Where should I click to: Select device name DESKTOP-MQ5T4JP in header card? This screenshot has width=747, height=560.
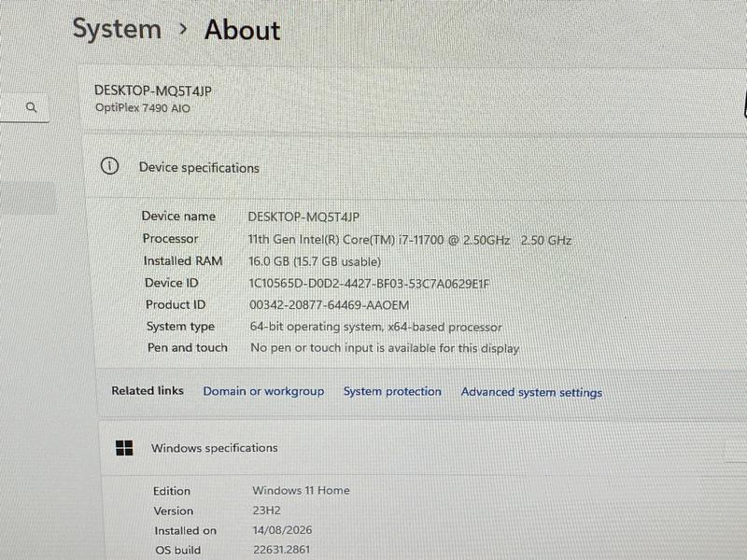(x=153, y=91)
